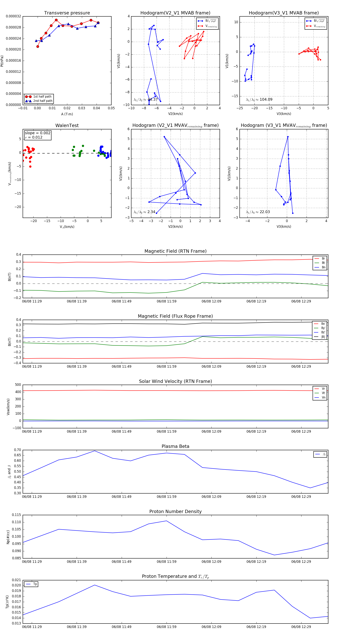The image size is (351, 644).
Task: Click the "Vr" legend entry
Action: [320, 389]
